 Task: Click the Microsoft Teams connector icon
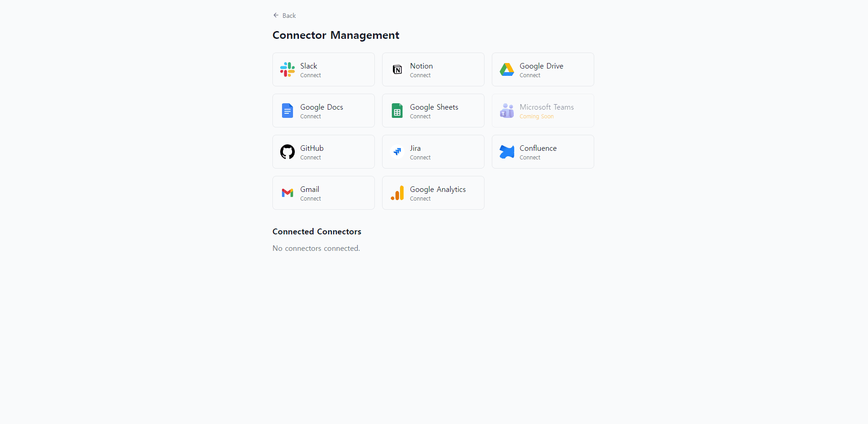coord(506,111)
